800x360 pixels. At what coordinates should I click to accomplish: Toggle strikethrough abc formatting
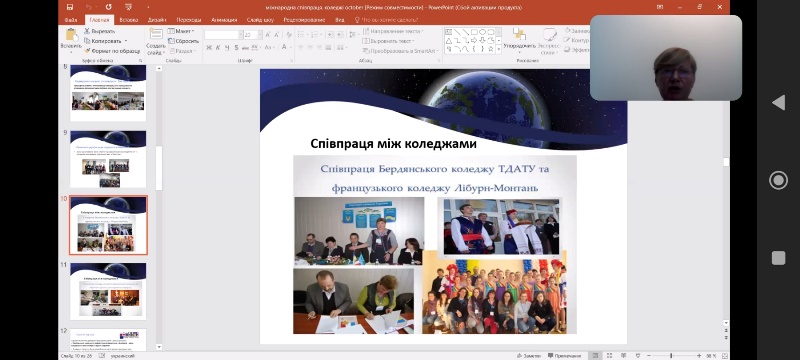(245, 47)
